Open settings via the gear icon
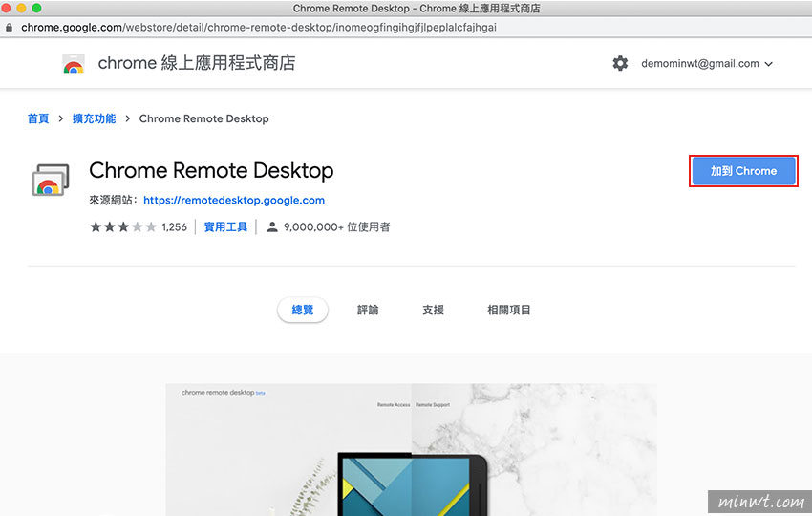The width and height of the screenshot is (812, 516). pos(620,63)
